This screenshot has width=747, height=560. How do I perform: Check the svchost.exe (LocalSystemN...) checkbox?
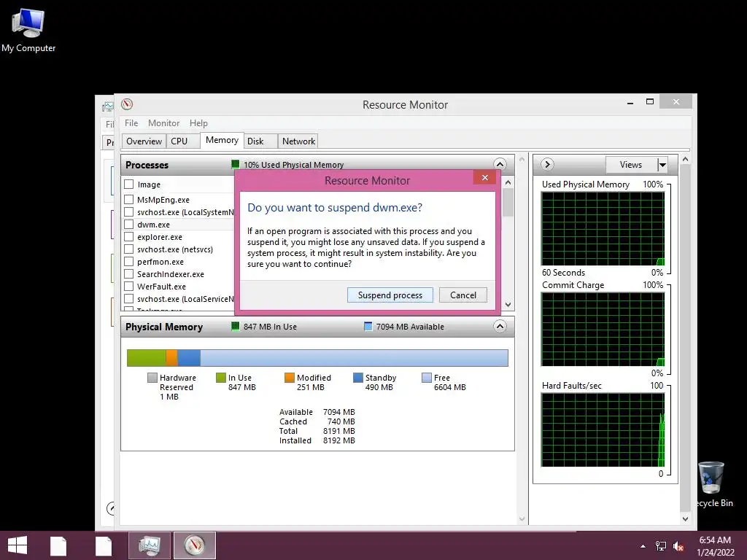(x=128, y=212)
